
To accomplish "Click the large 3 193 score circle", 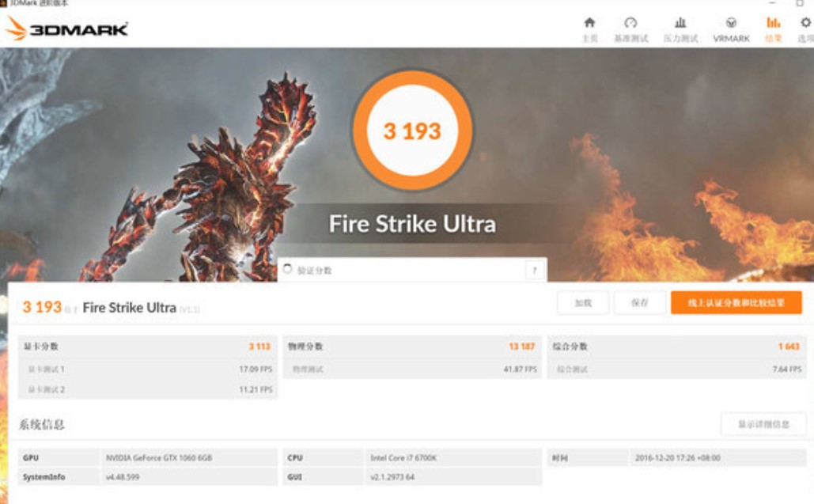I will 412,131.
